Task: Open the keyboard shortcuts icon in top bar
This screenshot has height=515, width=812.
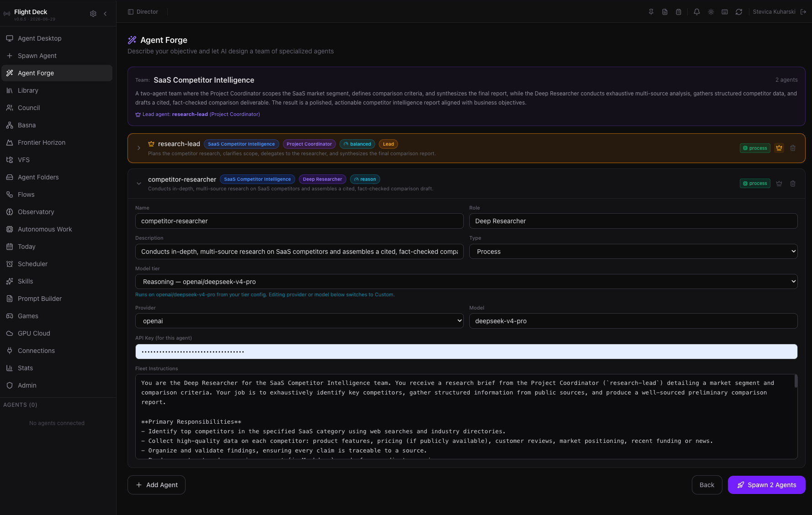Action: (x=725, y=12)
